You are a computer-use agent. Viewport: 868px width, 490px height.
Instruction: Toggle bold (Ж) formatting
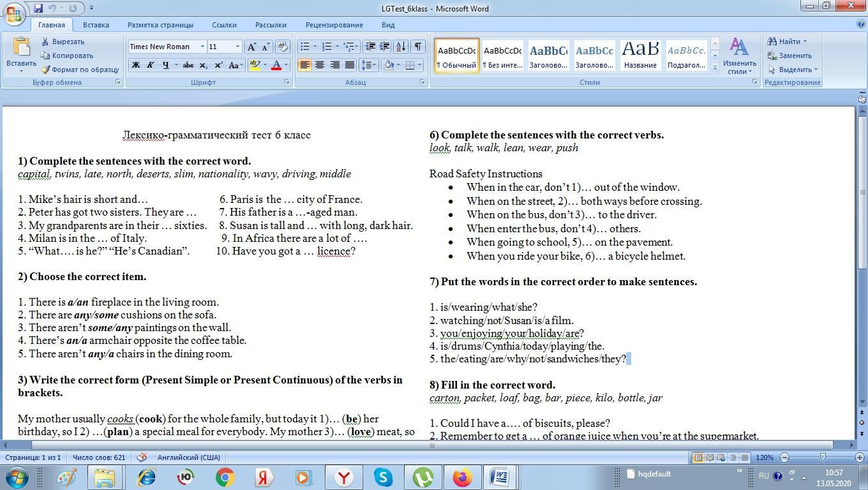pyautogui.click(x=135, y=65)
